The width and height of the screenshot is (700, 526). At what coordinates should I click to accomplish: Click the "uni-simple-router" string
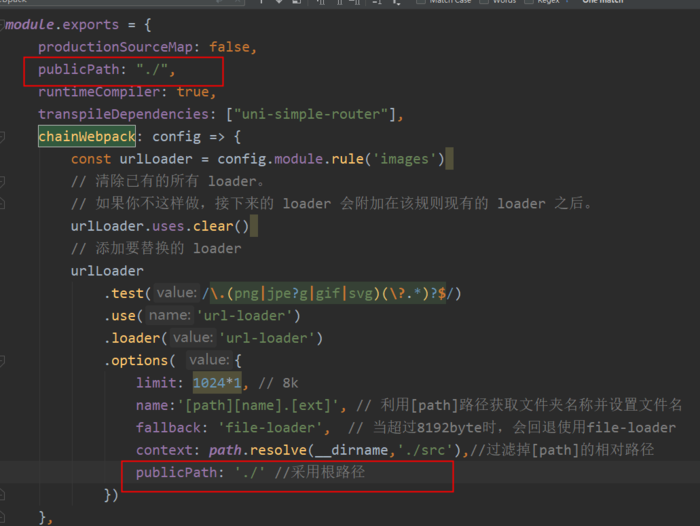point(311,114)
